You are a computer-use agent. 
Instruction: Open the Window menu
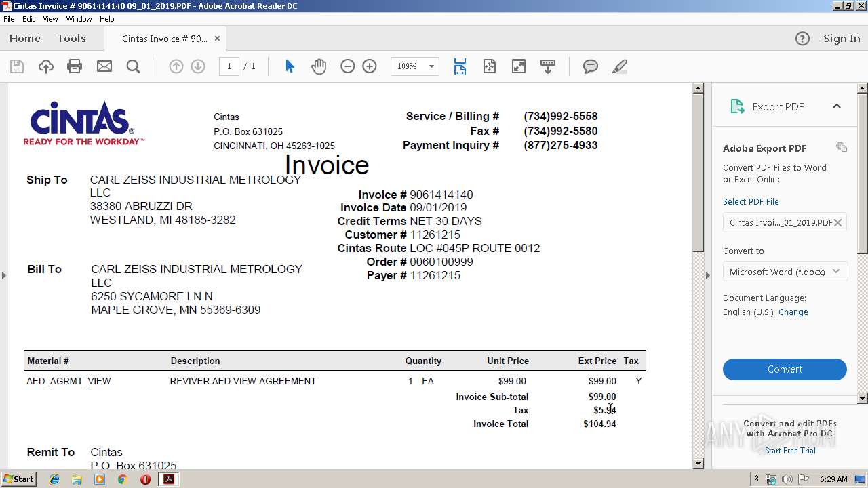[x=79, y=19]
